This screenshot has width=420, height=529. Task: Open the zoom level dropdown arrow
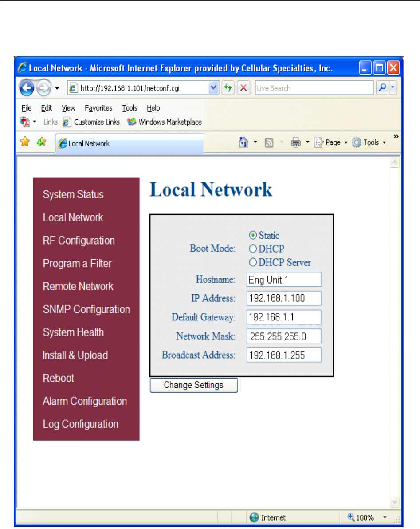(385, 517)
